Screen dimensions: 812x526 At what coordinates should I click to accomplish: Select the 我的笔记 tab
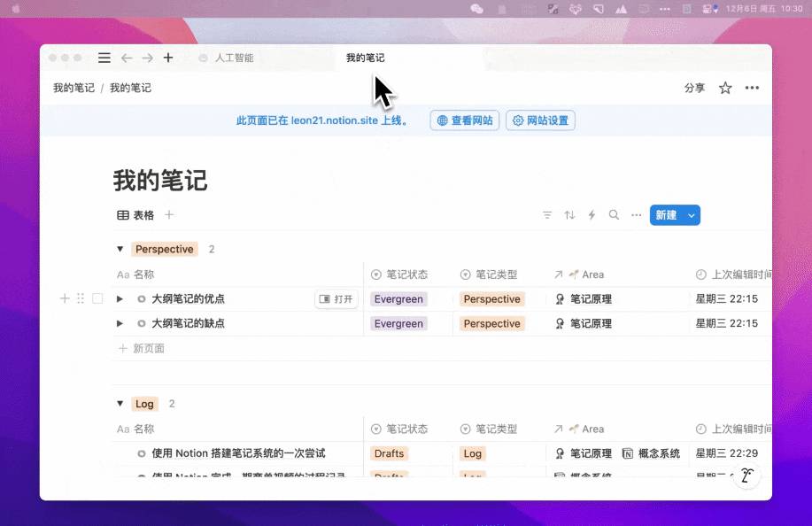[x=365, y=58]
